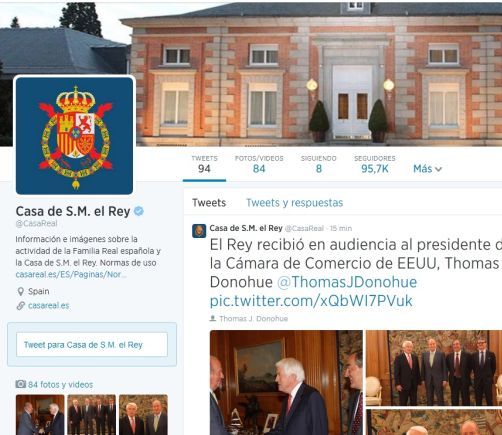Select the Tweets tab in the timeline
The width and height of the screenshot is (502, 435).
click(209, 203)
